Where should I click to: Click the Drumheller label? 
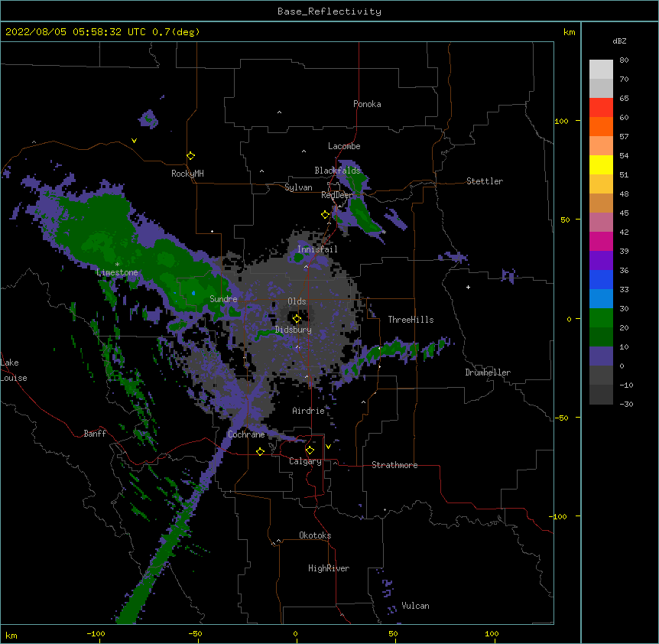488,372
